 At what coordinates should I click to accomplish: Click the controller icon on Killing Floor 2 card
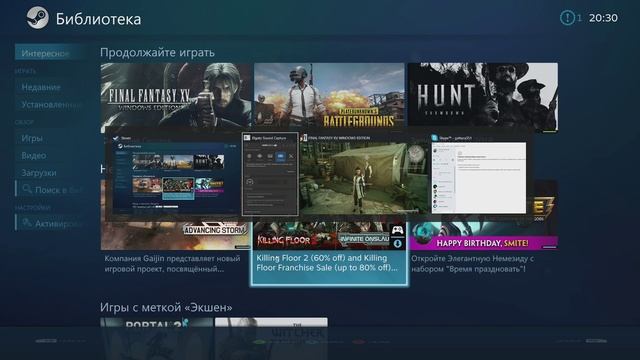pyautogui.click(x=398, y=231)
